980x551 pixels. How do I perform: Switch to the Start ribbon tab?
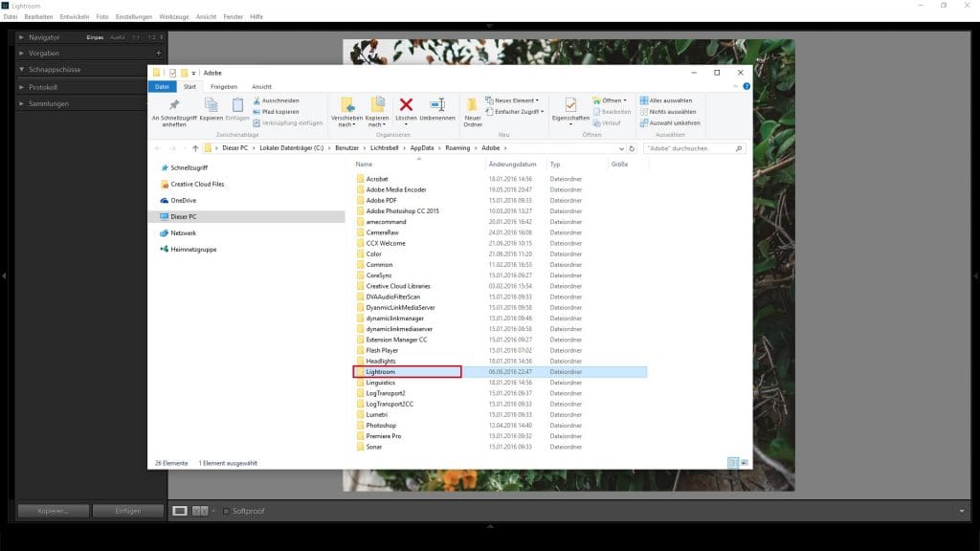point(190,87)
